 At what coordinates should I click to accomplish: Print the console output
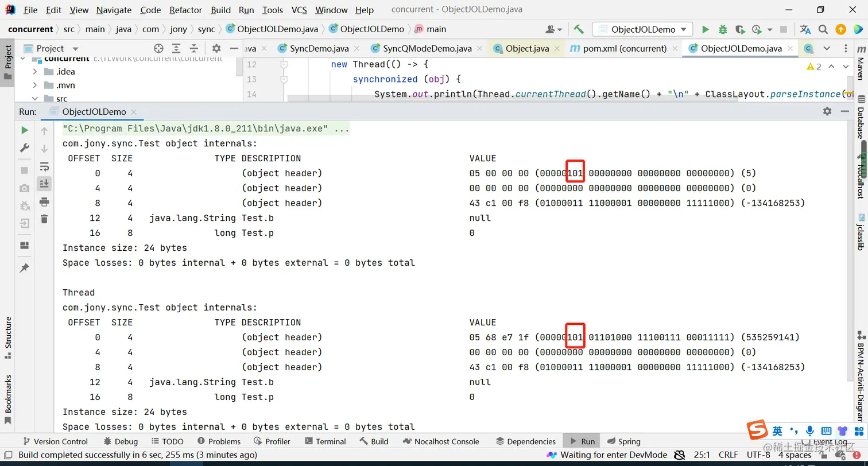44,201
